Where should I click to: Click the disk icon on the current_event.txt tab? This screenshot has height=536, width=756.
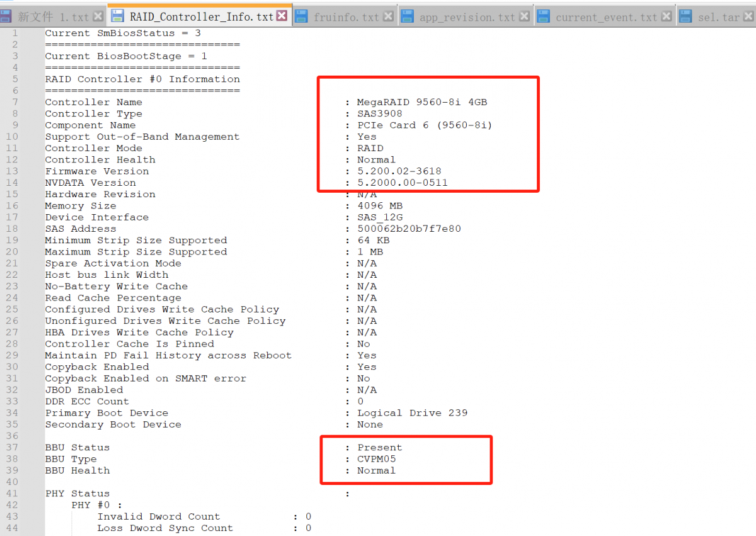click(x=543, y=17)
